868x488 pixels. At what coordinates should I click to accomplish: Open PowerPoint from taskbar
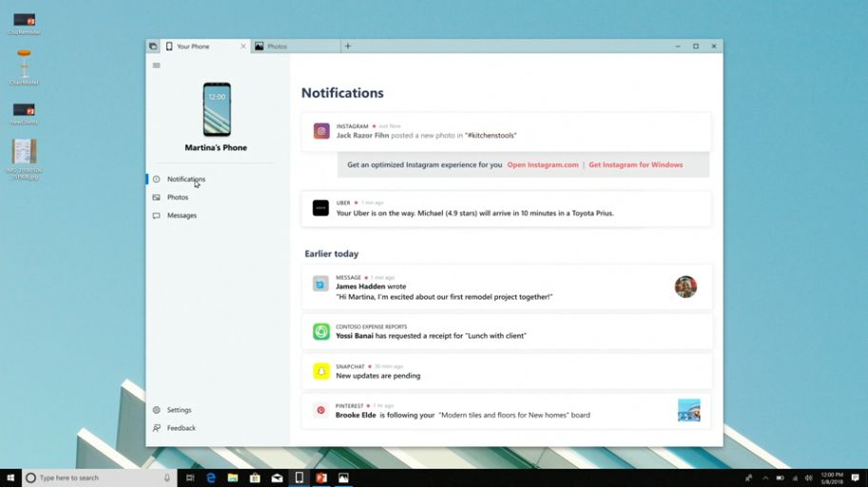(321, 478)
